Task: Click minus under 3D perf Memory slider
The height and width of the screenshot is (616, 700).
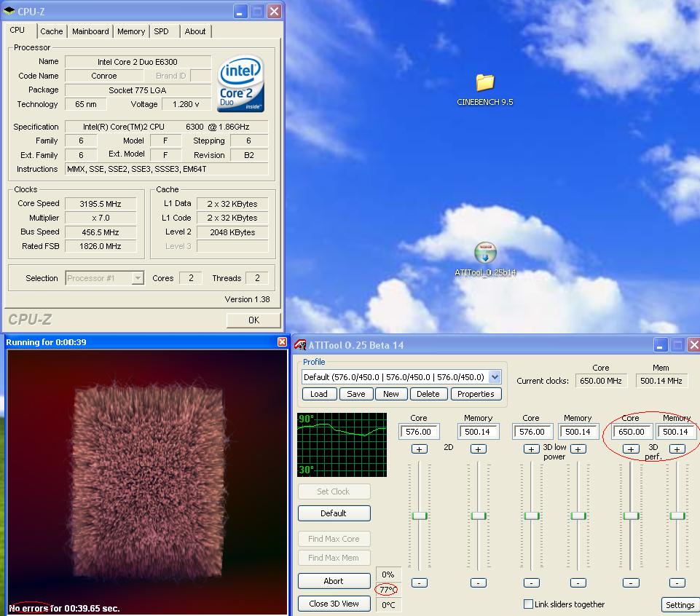Action: point(677,583)
